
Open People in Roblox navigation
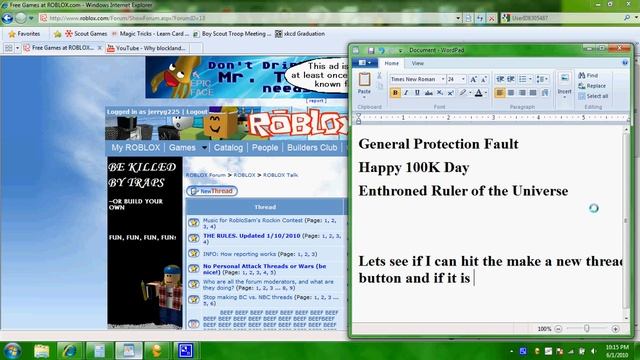point(265,148)
